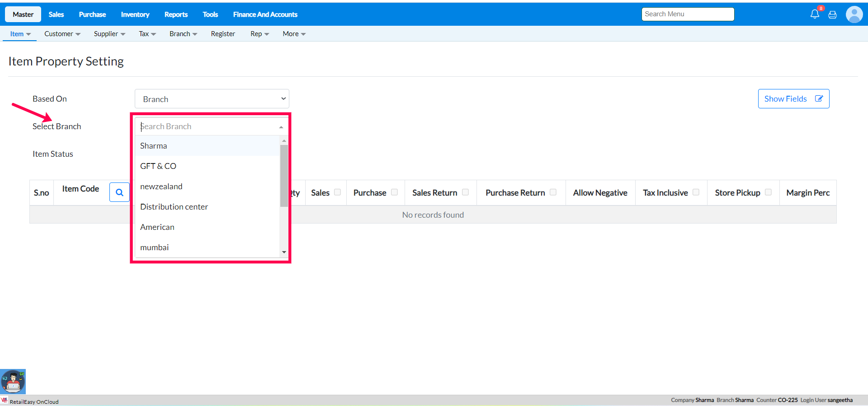Select Distribution center from branch list
The height and width of the screenshot is (406, 868).
(x=174, y=207)
